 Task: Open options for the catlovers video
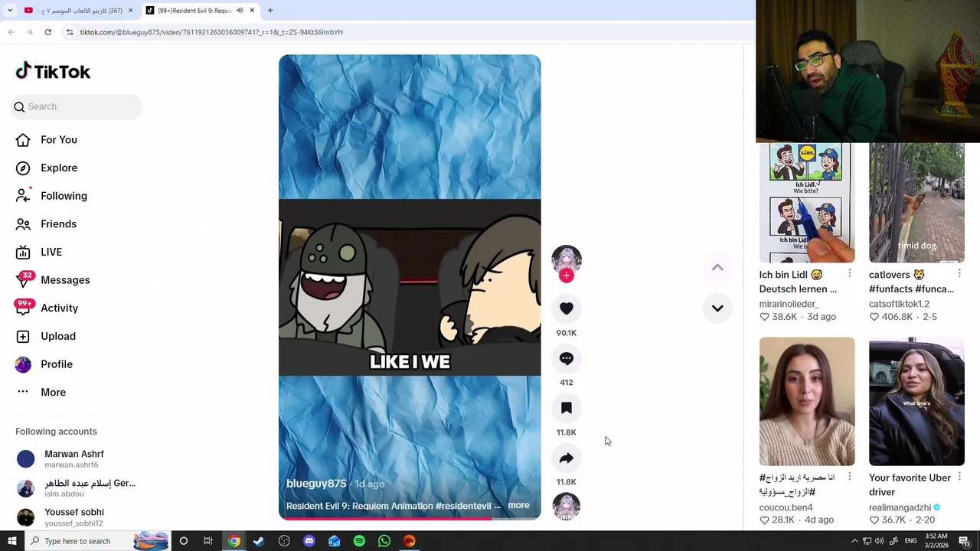(959, 273)
